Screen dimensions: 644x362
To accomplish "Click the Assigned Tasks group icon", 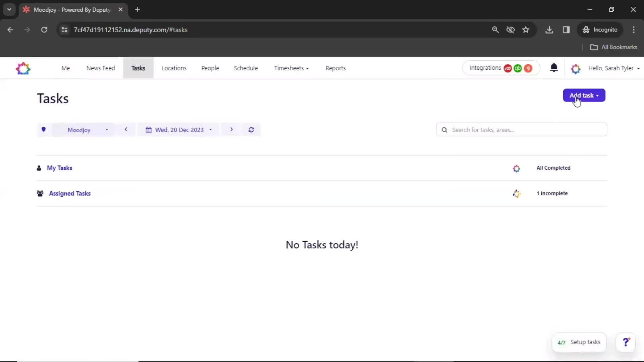I will coord(40,193).
